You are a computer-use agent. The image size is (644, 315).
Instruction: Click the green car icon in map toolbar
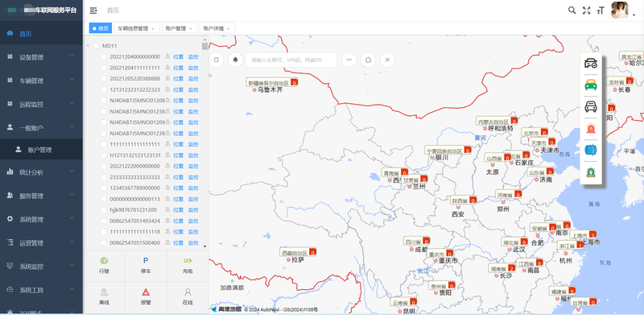click(x=591, y=85)
